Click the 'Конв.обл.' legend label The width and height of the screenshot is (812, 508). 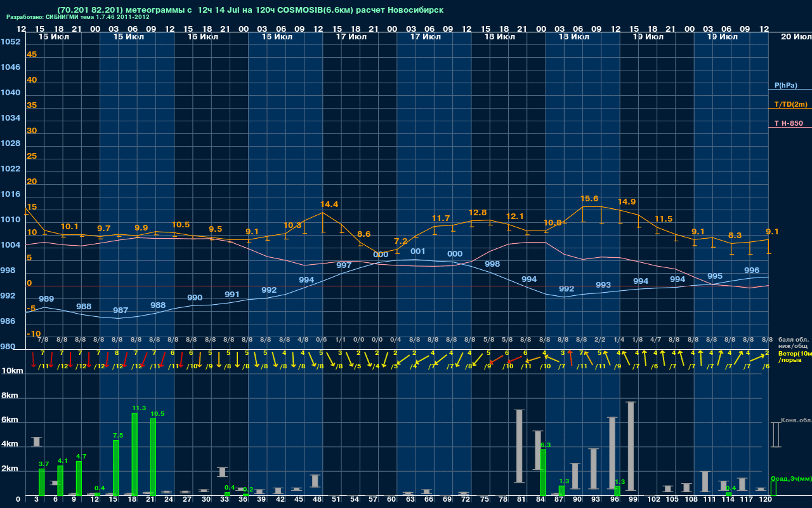click(x=796, y=420)
